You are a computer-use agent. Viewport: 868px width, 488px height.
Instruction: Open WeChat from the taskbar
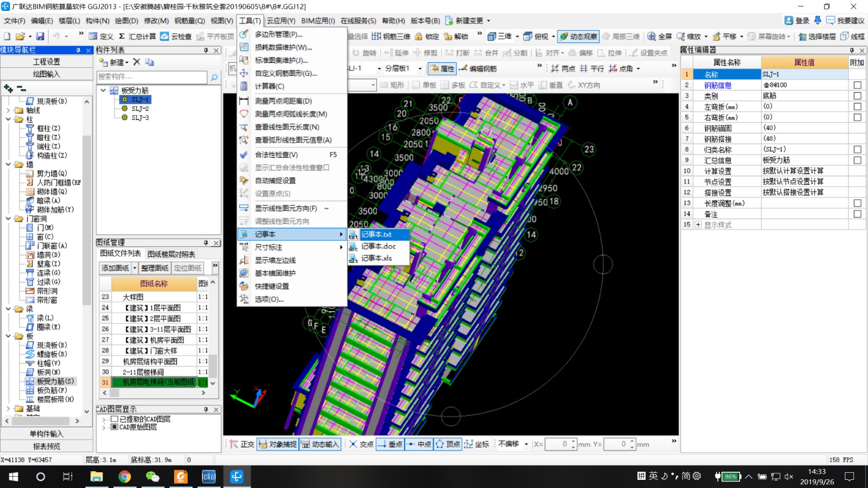point(152,477)
